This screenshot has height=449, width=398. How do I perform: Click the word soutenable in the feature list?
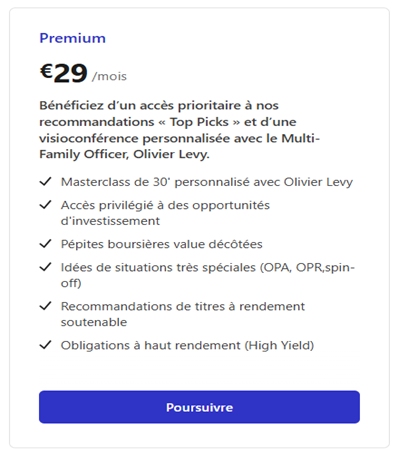tap(94, 322)
